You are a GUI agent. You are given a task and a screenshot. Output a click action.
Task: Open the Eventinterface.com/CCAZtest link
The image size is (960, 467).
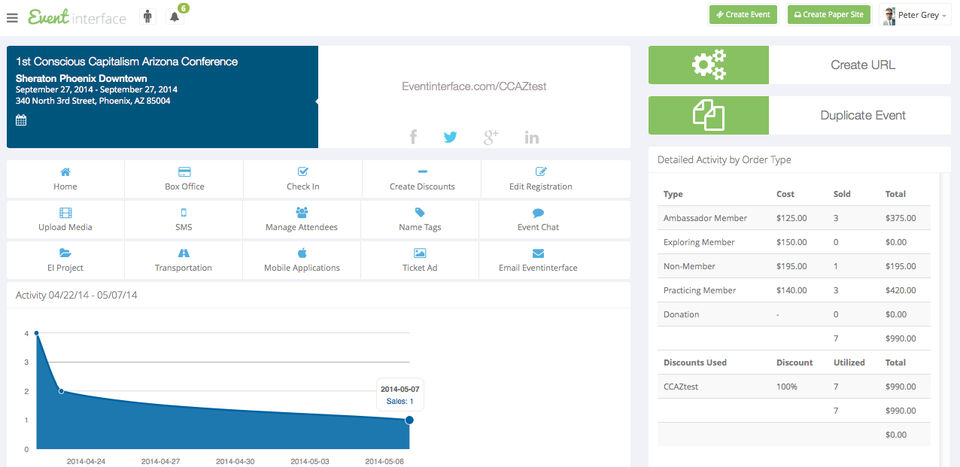pyautogui.click(x=474, y=86)
